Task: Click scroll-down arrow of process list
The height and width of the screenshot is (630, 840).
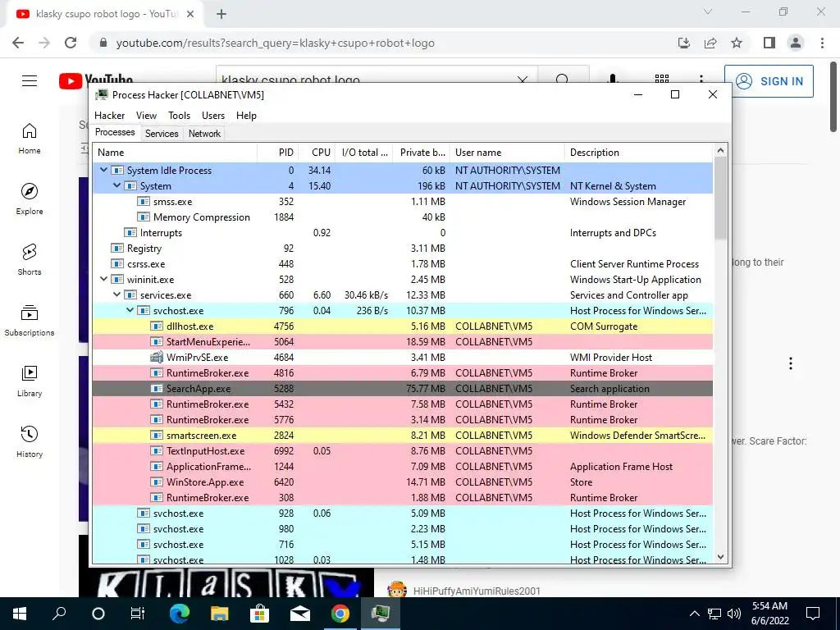Action: (720, 557)
